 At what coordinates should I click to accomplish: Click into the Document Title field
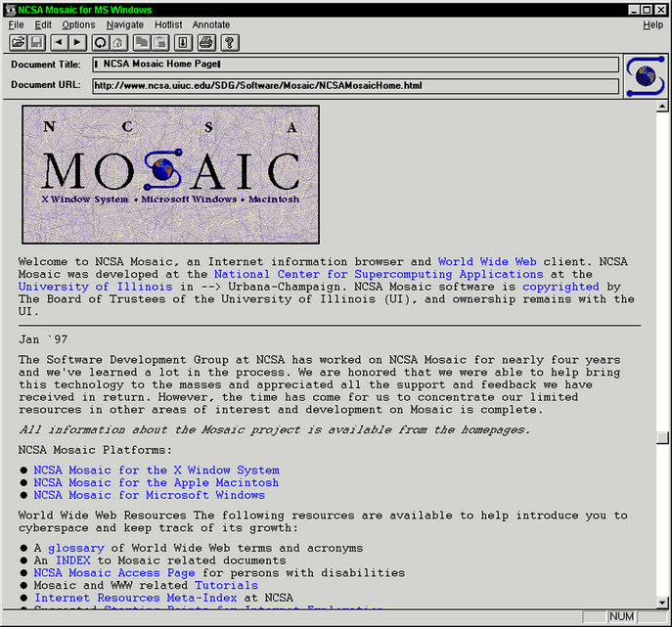click(355, 65)
